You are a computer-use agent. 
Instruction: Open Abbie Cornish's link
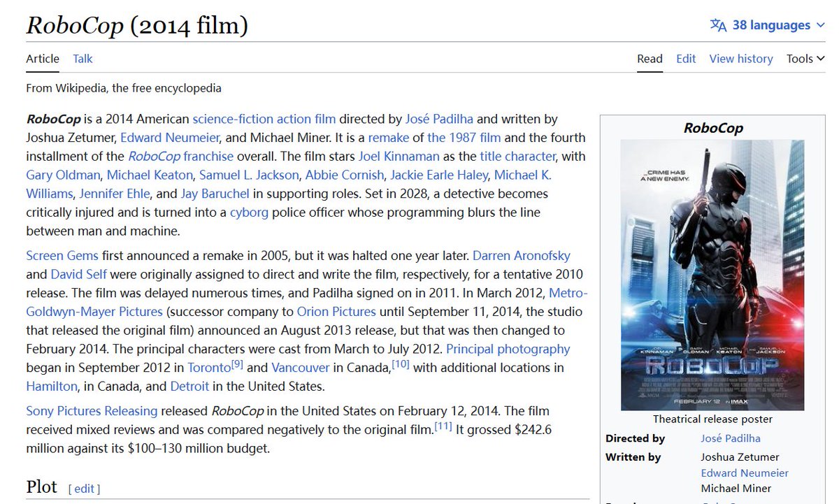tap(345, 175)
